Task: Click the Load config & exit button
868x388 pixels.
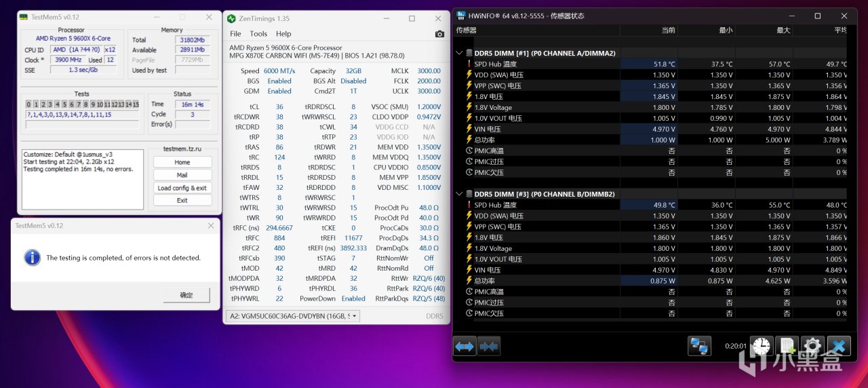Action: (182, 188)
